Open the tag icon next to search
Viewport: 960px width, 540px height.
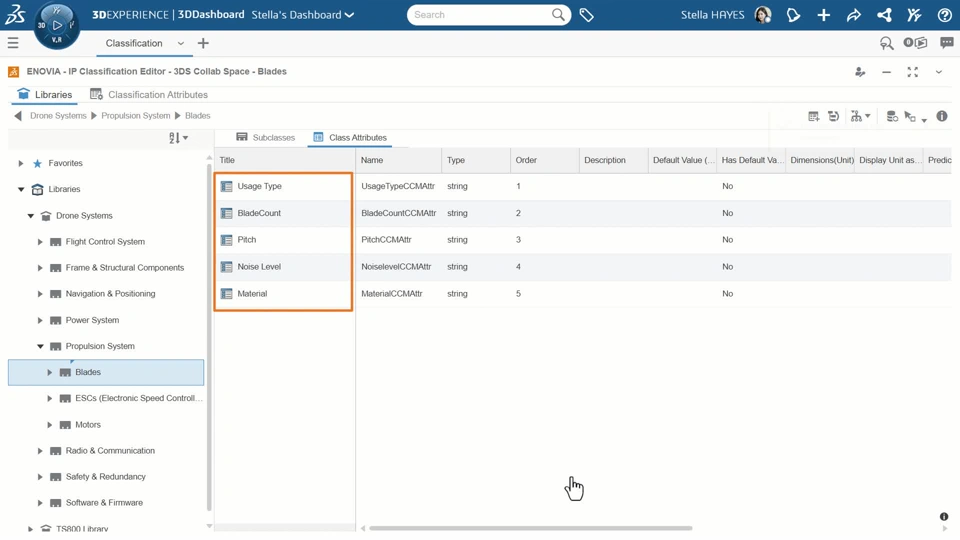tap(587, 15)
